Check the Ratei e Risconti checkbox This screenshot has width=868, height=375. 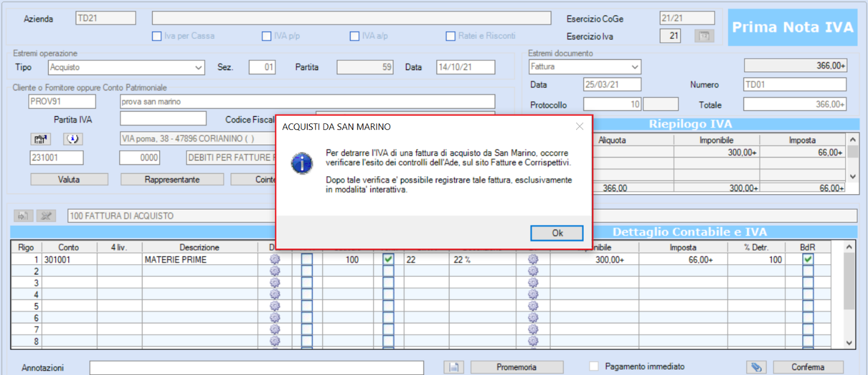click(x=451, y=36)
